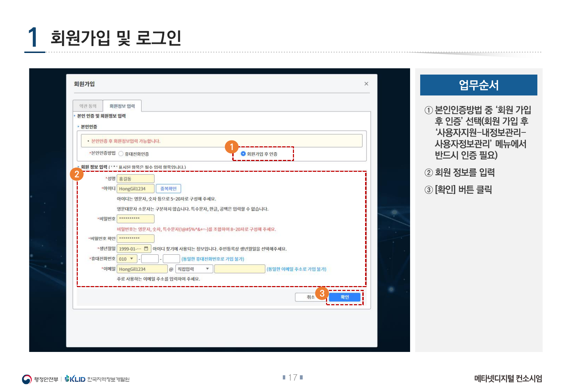Click the 성명 name input field

(x=135, y=179)
